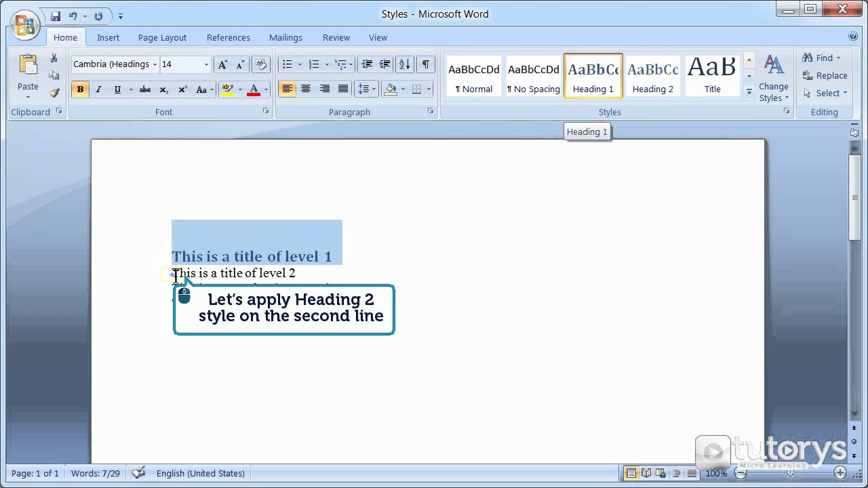Toggle Underline formatting
The height and width of the screenshot is (488, 868).
(117, 89)
